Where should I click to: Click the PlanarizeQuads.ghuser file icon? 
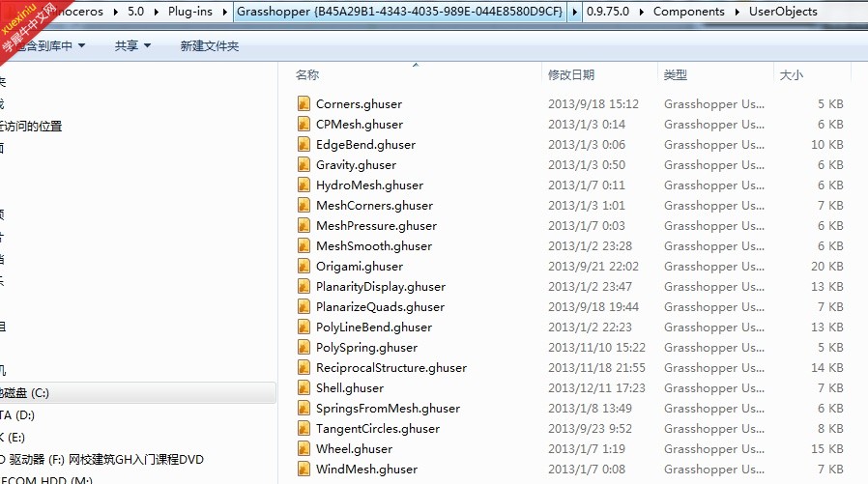(x=304, y=306)
